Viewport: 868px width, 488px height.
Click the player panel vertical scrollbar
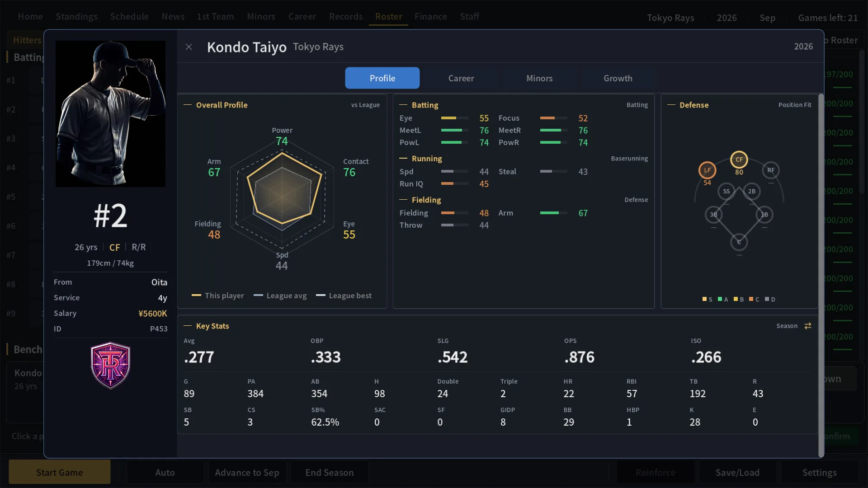[x=821, y=275]
